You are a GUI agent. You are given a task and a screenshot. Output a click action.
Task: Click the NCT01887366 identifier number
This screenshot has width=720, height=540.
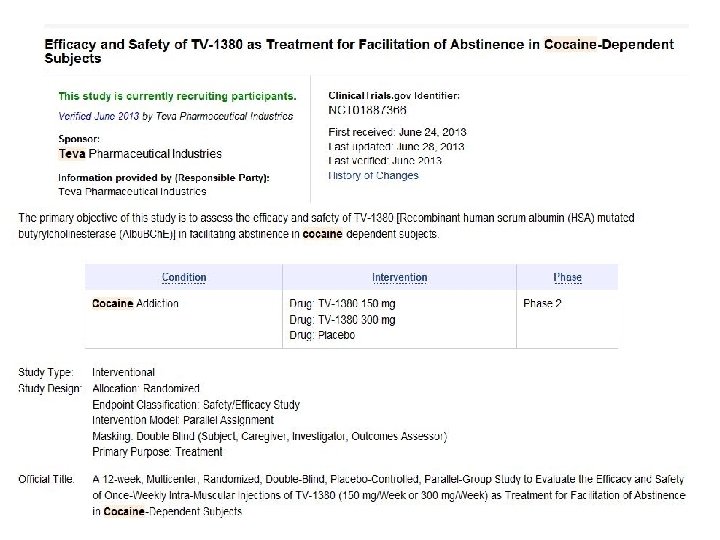click(x=369, y=109)
